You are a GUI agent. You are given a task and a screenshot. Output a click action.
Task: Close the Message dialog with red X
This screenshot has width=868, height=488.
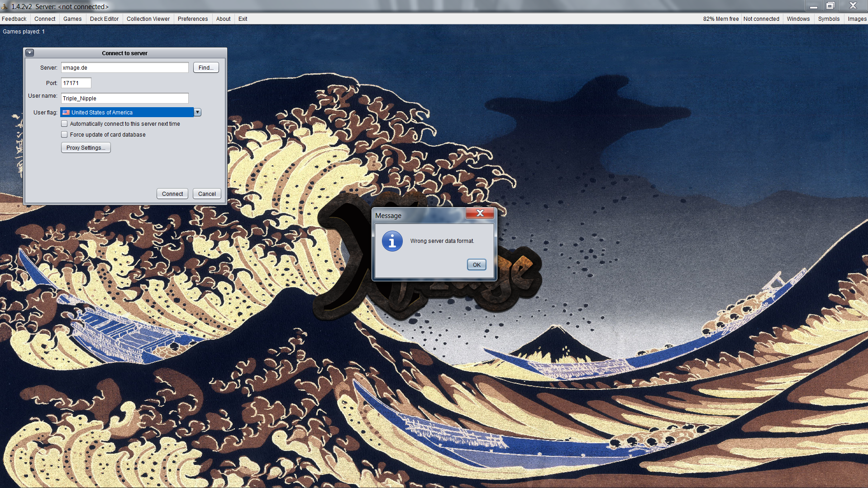[x=480, y=213]
